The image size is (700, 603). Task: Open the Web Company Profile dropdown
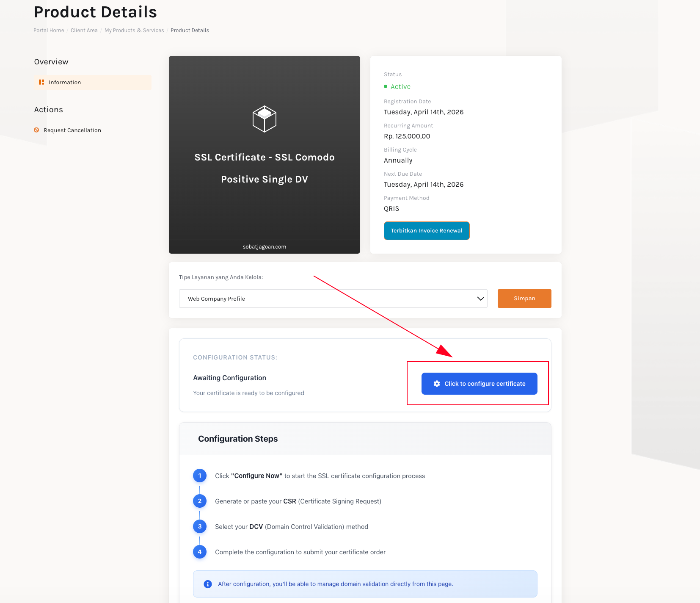coord(333,299)
